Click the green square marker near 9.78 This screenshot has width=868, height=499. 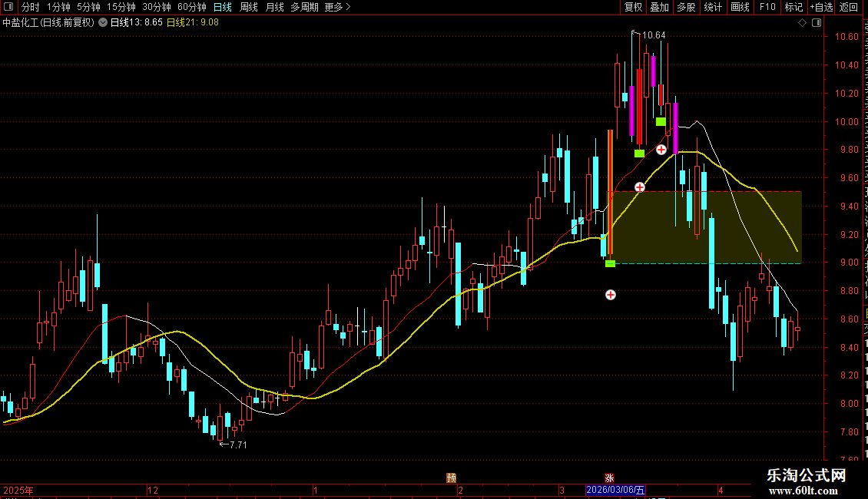pos(639,154)
